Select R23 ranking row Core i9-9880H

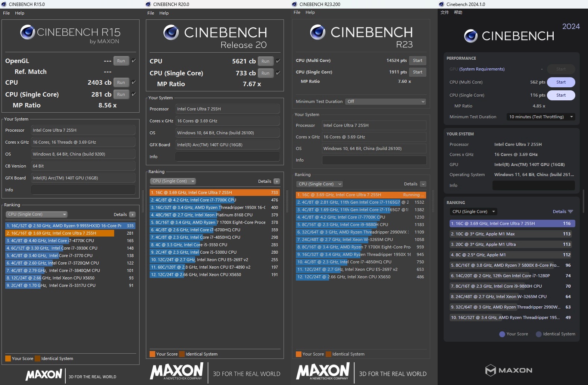tap(361, 225)
